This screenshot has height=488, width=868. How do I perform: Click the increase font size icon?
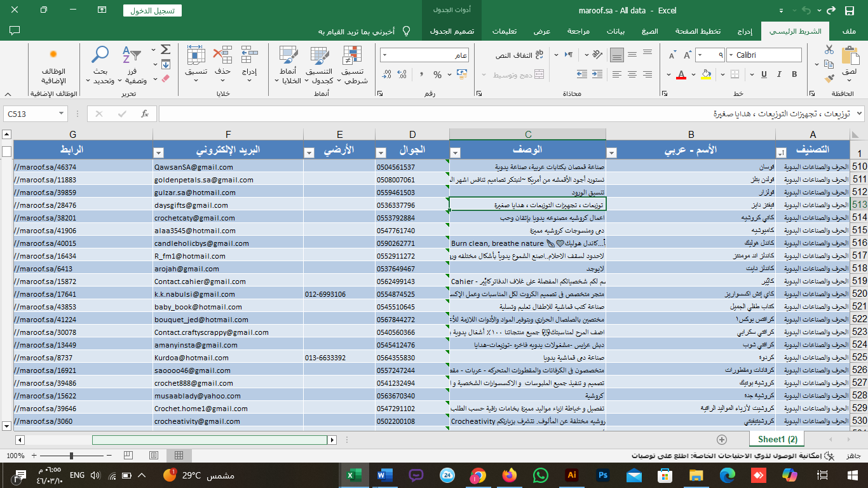pyautogui.click(x=686, y=55)
